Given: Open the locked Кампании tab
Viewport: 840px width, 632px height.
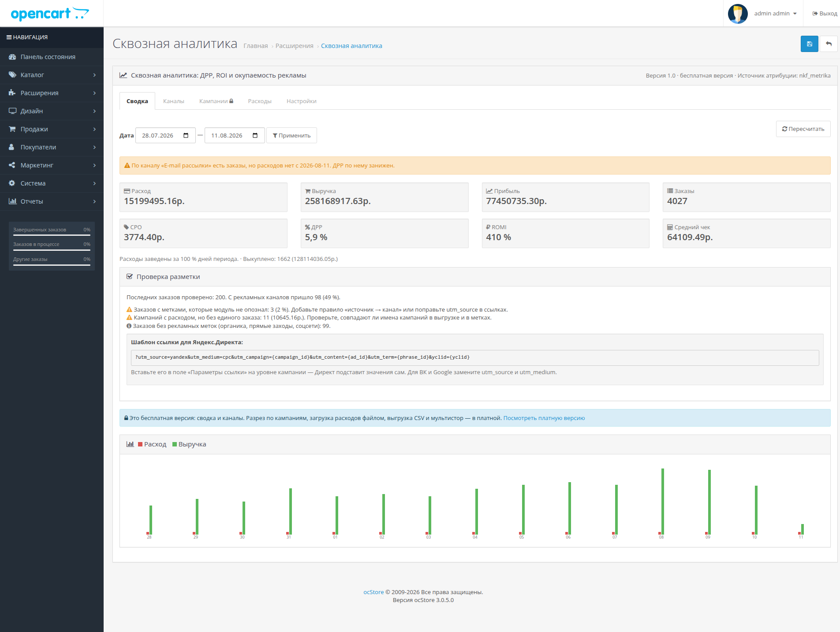Looking at the screenshot, I should click(216, 101).
